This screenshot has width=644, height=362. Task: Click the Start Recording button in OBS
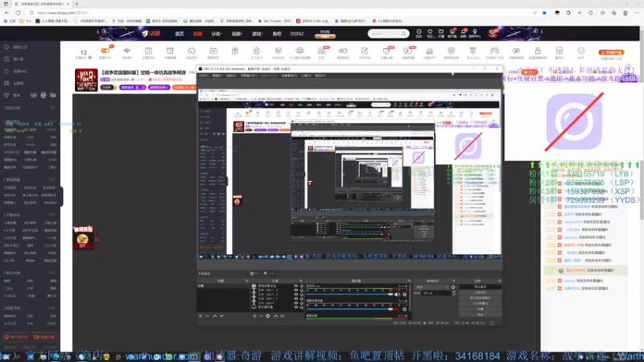click(480, 292)
